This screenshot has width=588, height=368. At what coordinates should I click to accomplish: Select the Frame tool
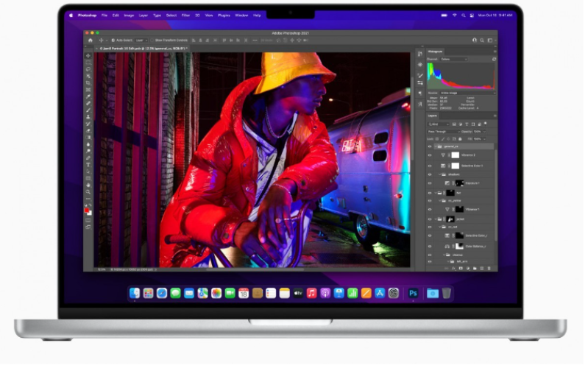pyautogui.click(x=88, y=90)
